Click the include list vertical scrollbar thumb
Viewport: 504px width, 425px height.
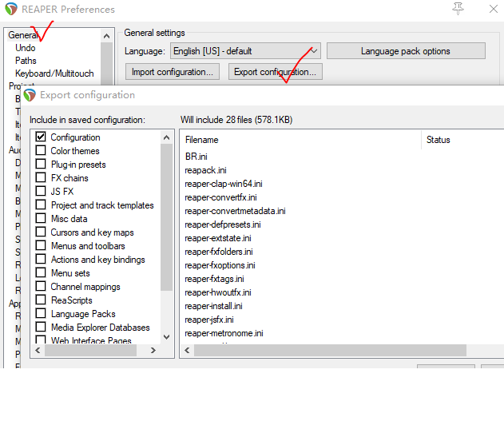click(x=166, y=217)
